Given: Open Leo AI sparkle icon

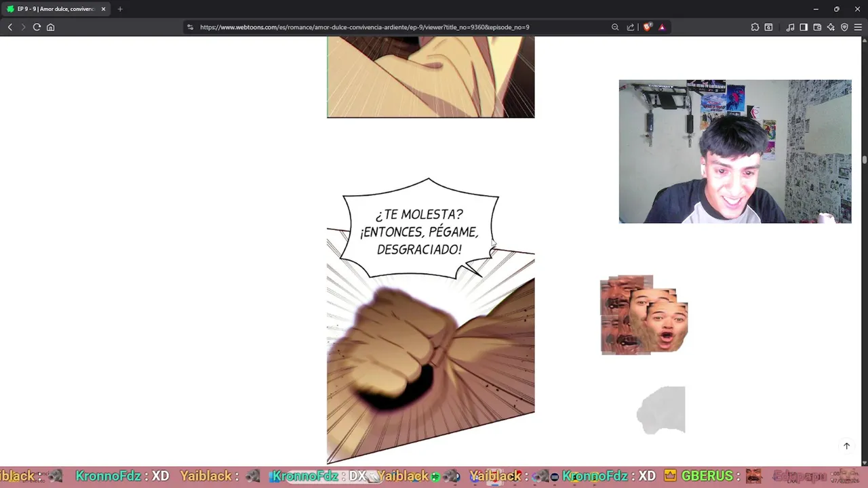Looking at the screenshot, I should [x=831, y=27].
